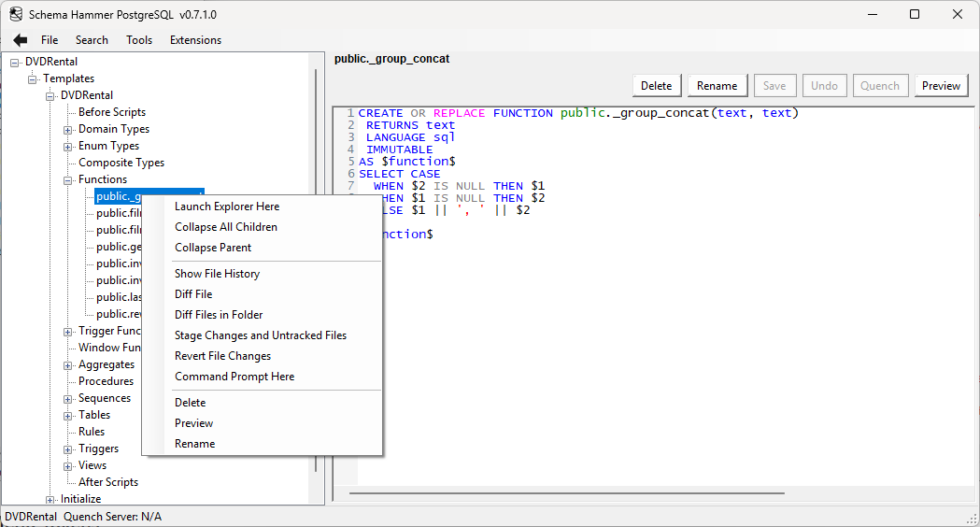Collapse the DVDRental node under Templates
The width and height of the screenshot is (980, 527).
[x=50, y=96]
